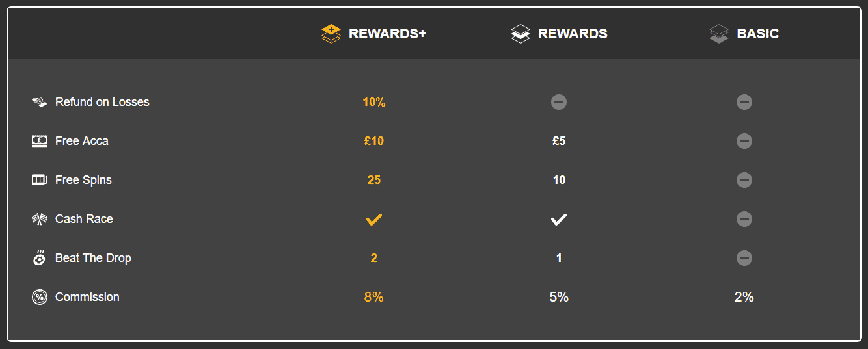Click the 10% refund value for Rewards+
Viewport: 868px width, 349px height.
(374, 102)
